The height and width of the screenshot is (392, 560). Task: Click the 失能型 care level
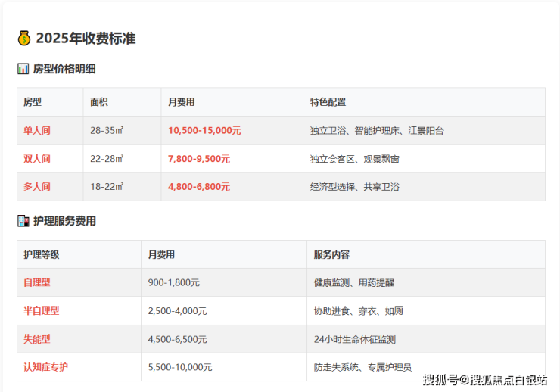tap(37, 339)
